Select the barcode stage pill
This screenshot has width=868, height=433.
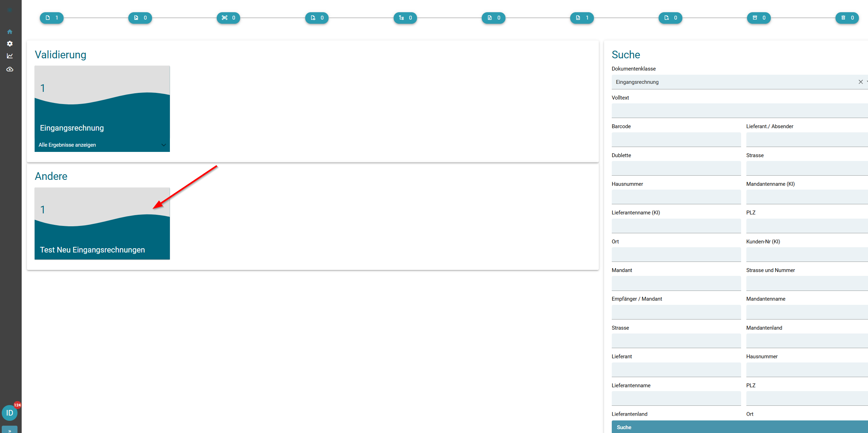pyautogui.click(x=228, y=18)
